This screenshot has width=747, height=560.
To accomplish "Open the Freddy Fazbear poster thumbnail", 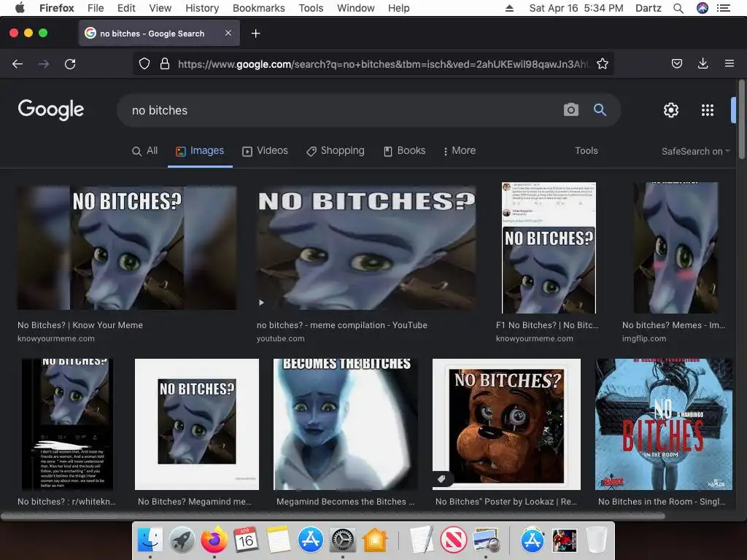I will click(x=506, y=424).
